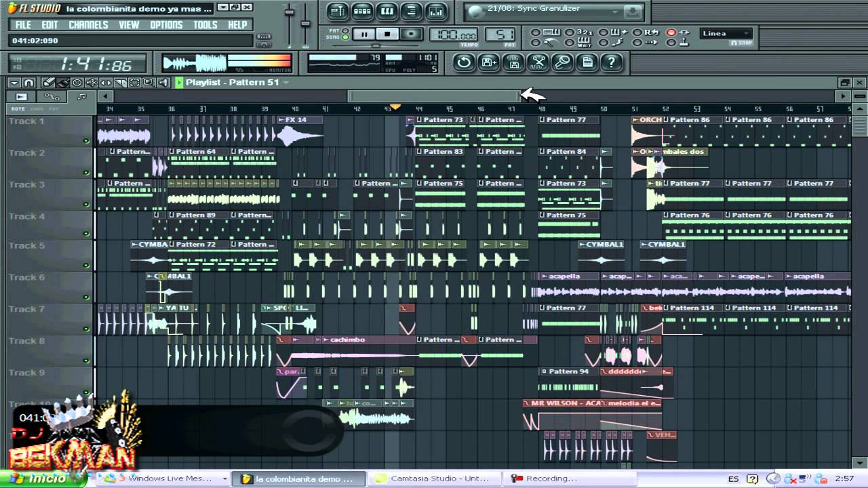868x488 pixels.
Task: Open the OPTIONS menu
Action: click(x=166, y=25)
